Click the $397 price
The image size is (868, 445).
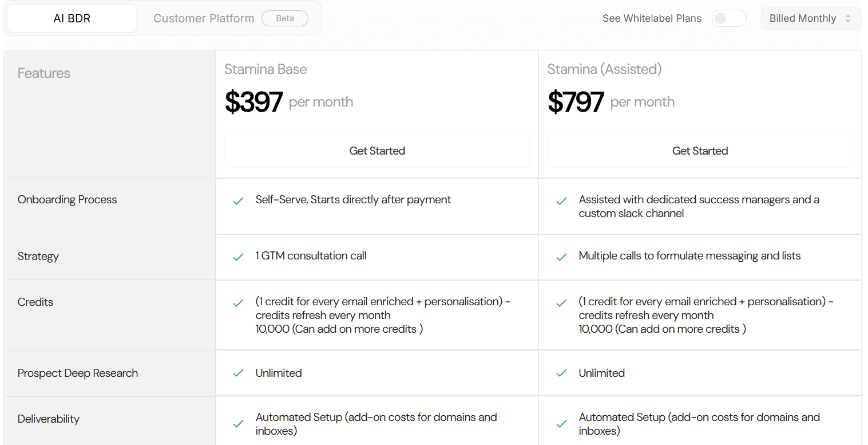(x=253, y=102)
